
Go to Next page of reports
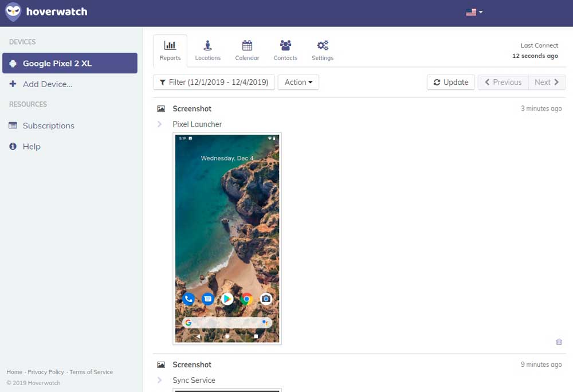click(547, 82)
